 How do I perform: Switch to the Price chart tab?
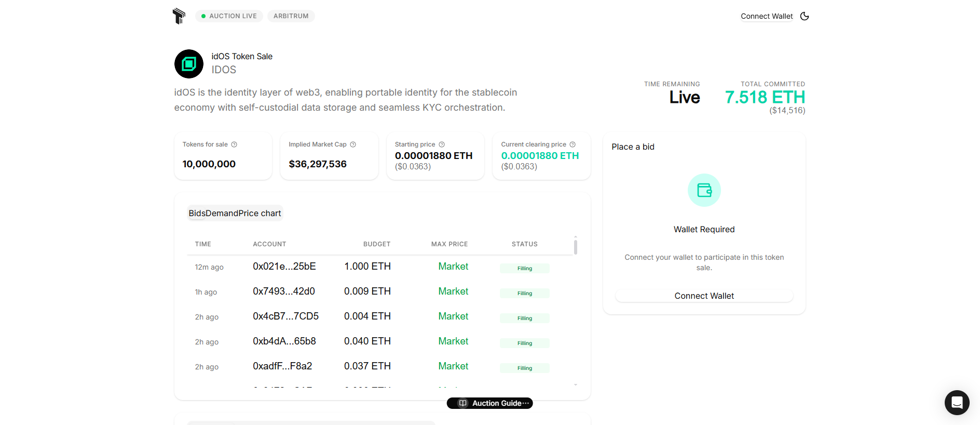(x=260, y=213)
